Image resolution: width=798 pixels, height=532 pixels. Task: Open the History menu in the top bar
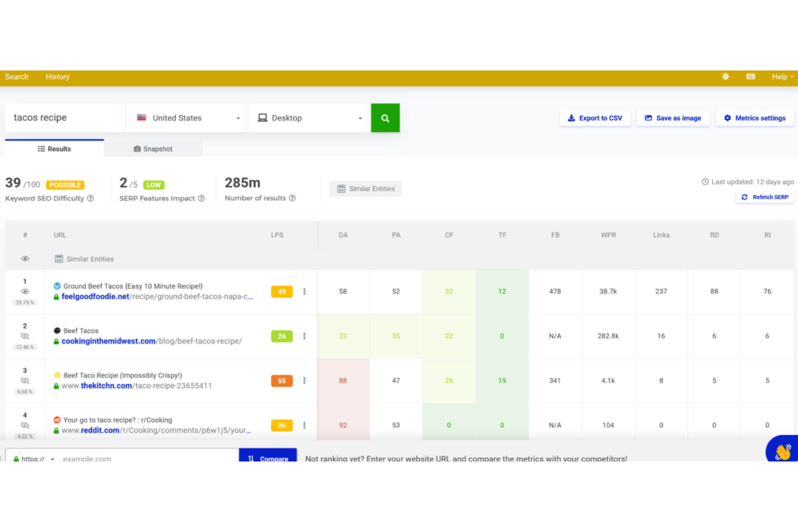click(57, 77)
